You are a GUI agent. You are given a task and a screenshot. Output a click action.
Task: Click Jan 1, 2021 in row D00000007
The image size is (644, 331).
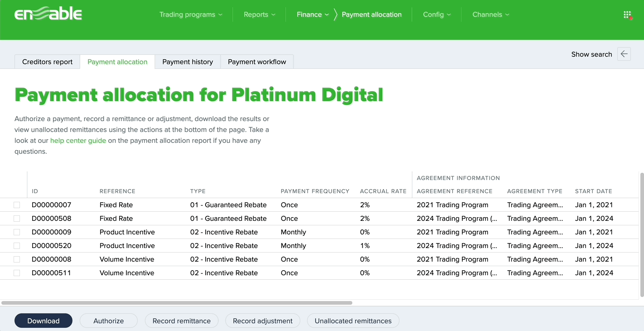point(594,205)
